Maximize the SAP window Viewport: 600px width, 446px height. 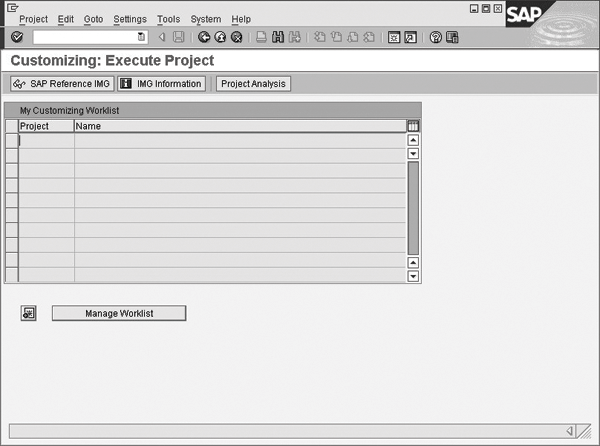(x=486, y=8)
